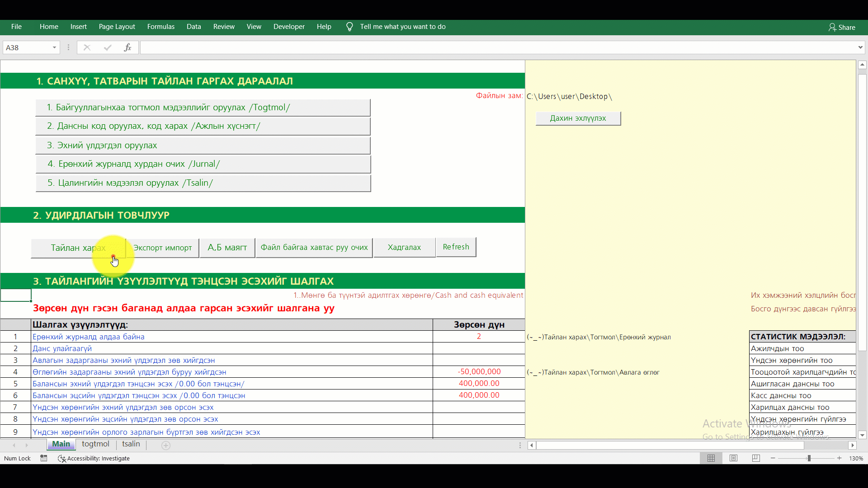Click the Tell me lightbulb icon
Viewport: 868px width, 488px height.
(349, 27)
